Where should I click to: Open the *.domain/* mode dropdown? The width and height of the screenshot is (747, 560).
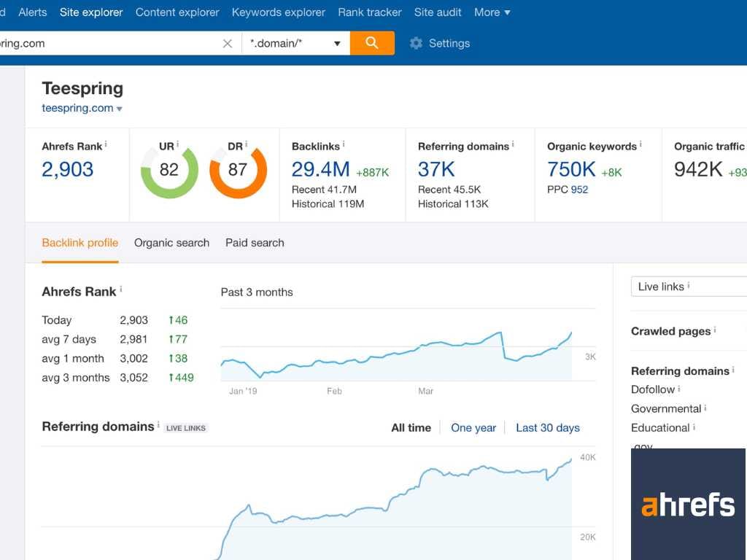coord(296,43)
